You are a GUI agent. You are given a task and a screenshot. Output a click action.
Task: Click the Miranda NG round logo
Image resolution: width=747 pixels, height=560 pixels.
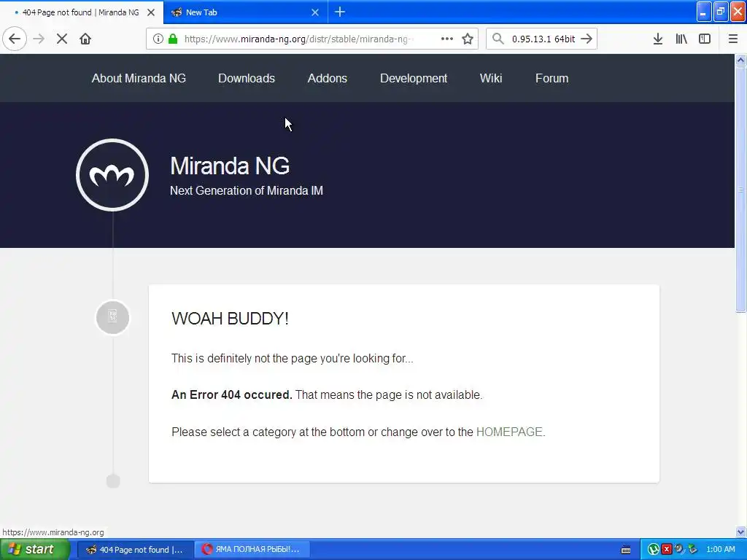coord(112,175)
